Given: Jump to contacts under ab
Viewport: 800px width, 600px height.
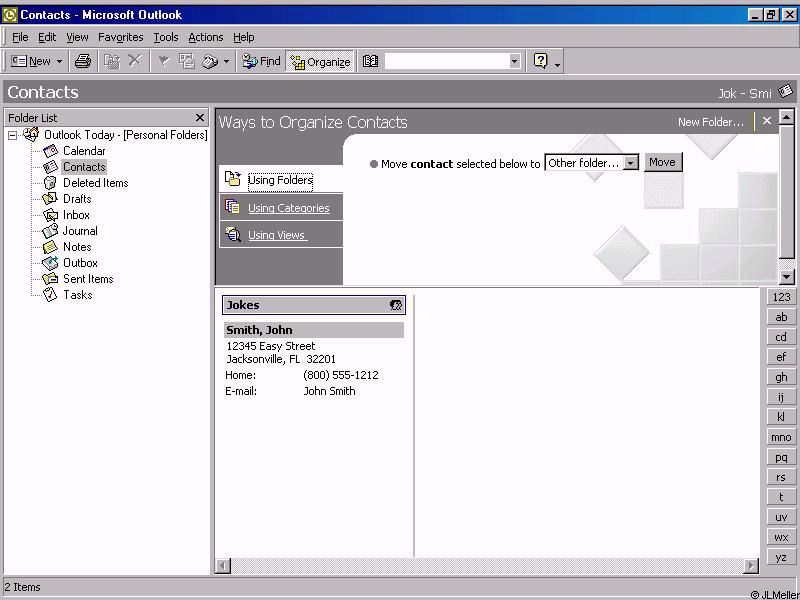Looking at the screenshot, I should coord(781,317).
